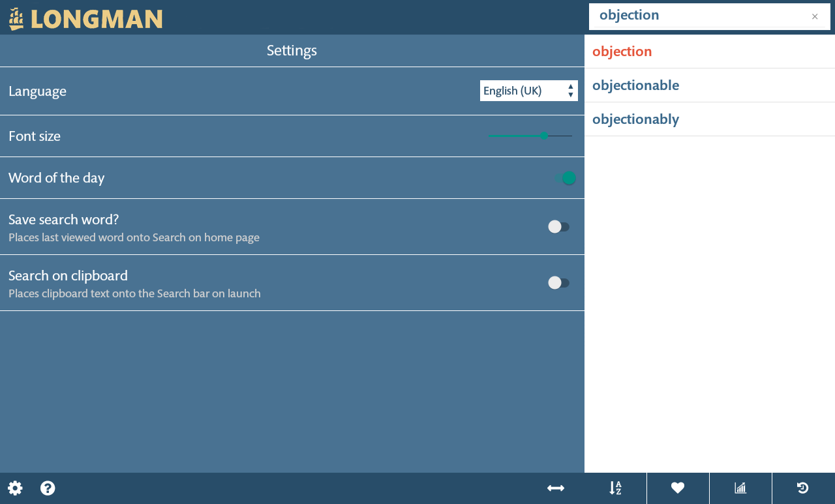
Task: Open search history clock icon
Action: [x=803, y=488]
